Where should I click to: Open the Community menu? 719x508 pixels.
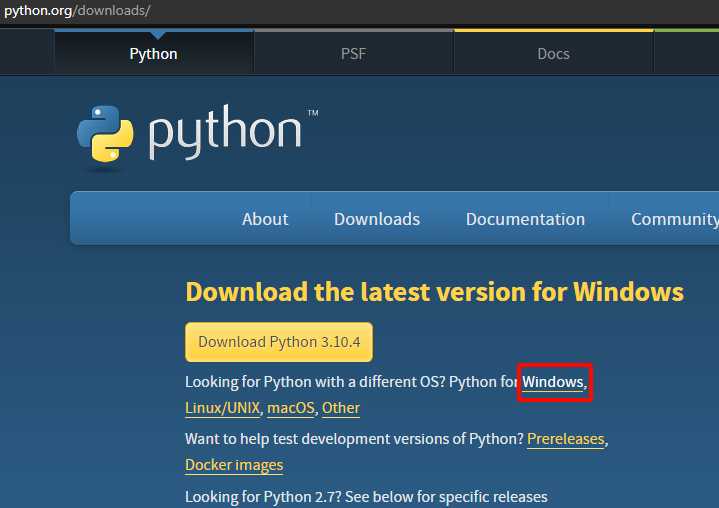tap(675, 219)
